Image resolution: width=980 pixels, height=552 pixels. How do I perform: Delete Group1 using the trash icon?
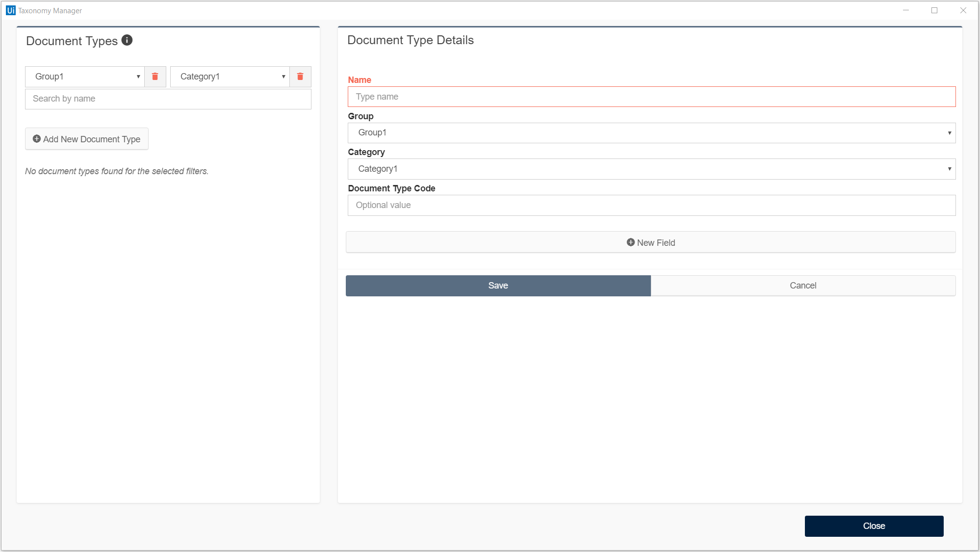coord(155,77)
